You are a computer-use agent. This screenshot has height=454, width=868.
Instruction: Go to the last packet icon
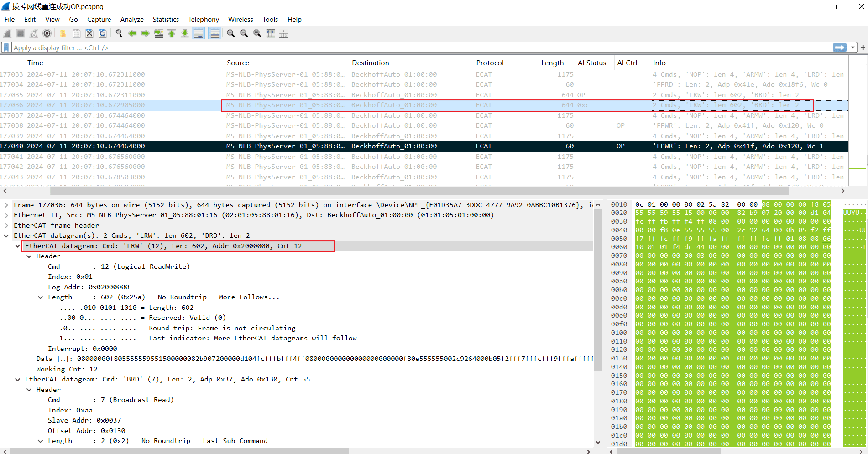click(x=185, y=33)
